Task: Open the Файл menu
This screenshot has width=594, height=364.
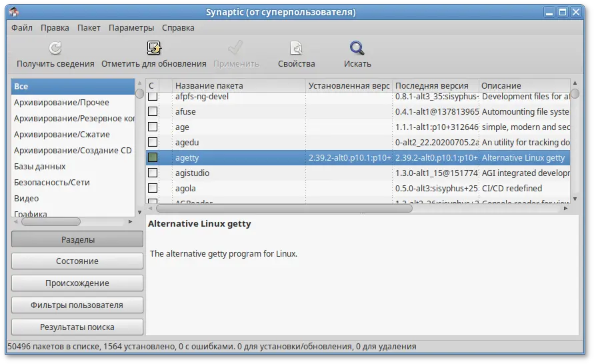Action: [22, 28]
